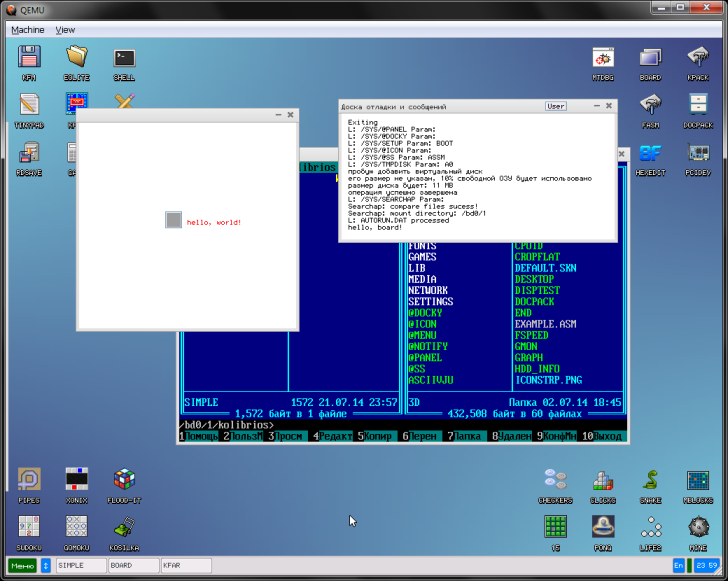Click the blue arrows button beside Меню
The height and width of the screenshot is (581, 728).
(46, 565)
